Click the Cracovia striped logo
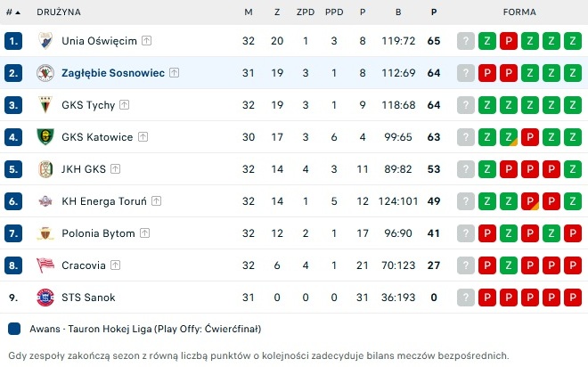The height and width of the screenshot is (367, 588). (x=45, y=265)
